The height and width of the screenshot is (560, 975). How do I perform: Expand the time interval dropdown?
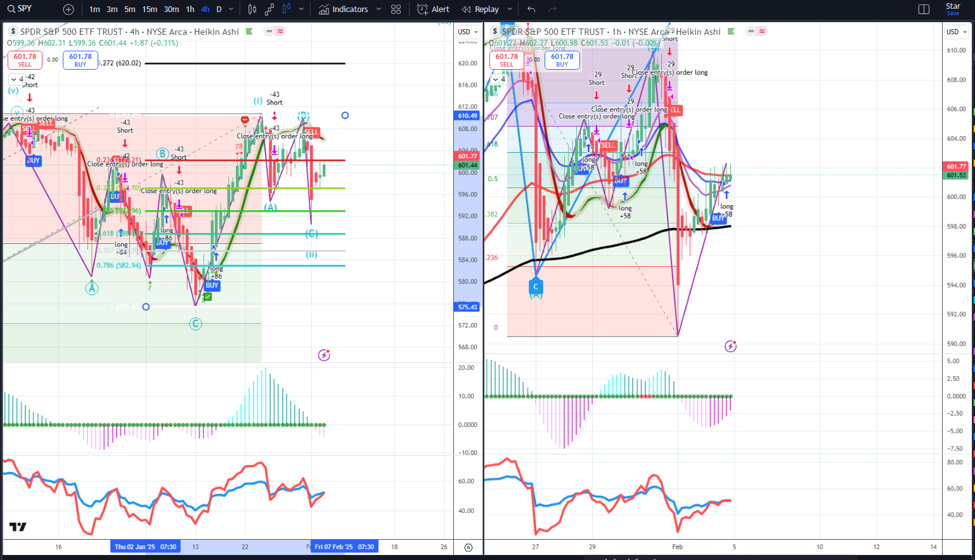[231, 10]
